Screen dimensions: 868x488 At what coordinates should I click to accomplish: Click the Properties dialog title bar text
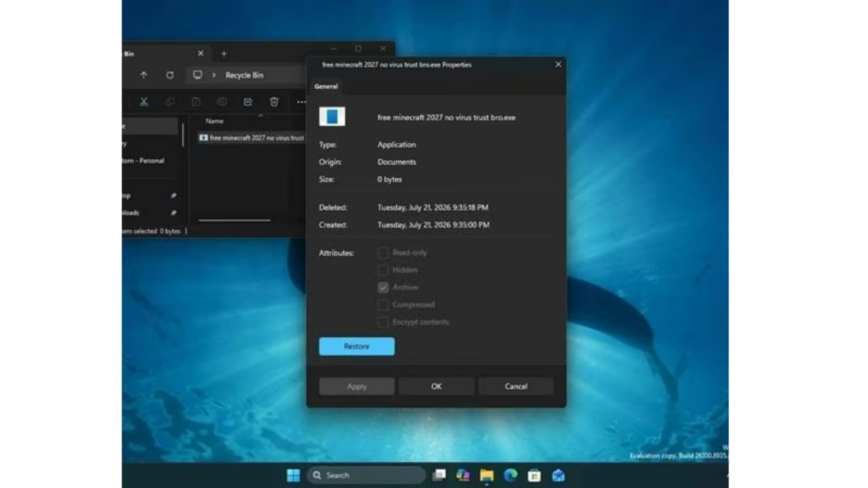[x=397, y=65]
